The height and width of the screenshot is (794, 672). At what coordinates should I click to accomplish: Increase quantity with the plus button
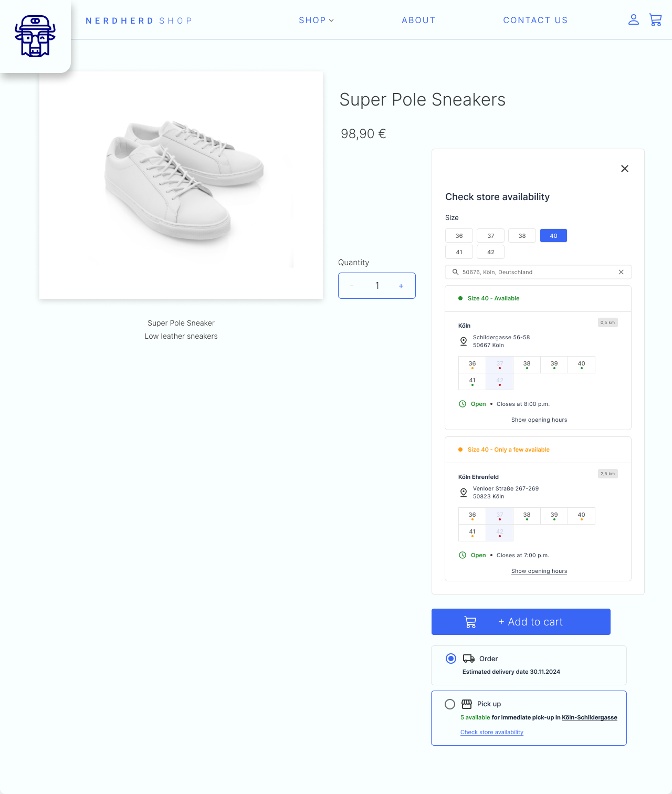(x=401, y=286)
